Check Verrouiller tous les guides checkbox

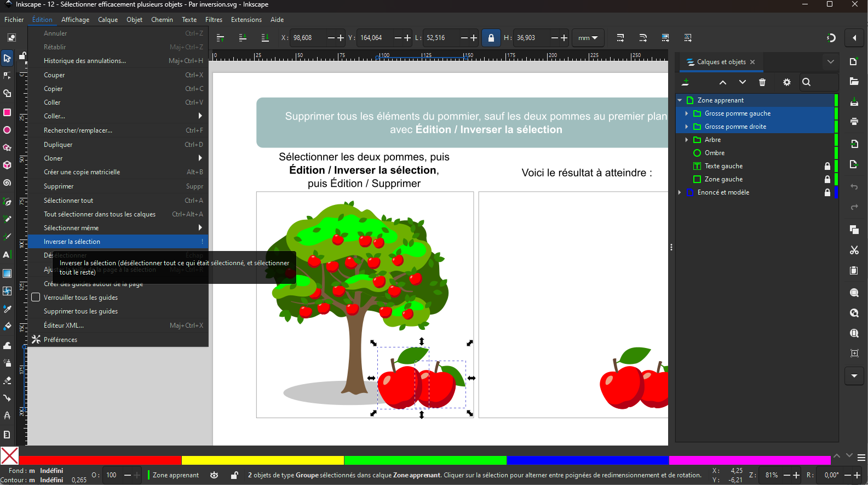pos(36,297)
